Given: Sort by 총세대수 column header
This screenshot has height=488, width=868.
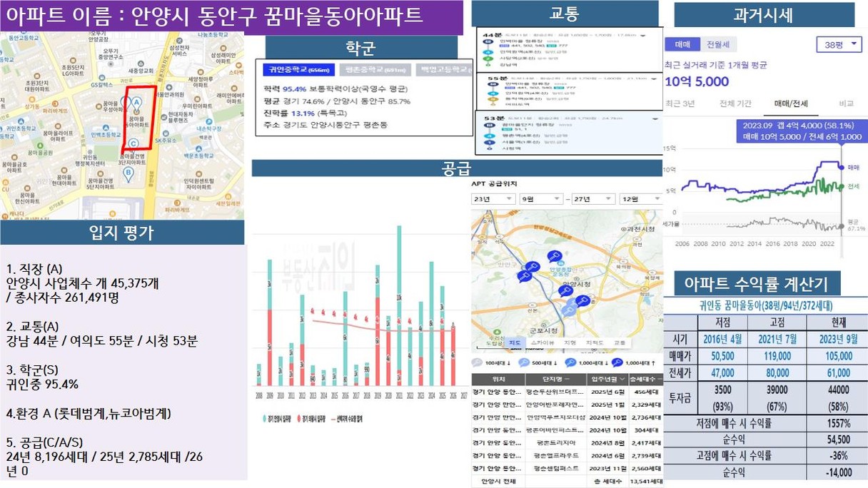Looking at the screenshot, I should (645, 379).
